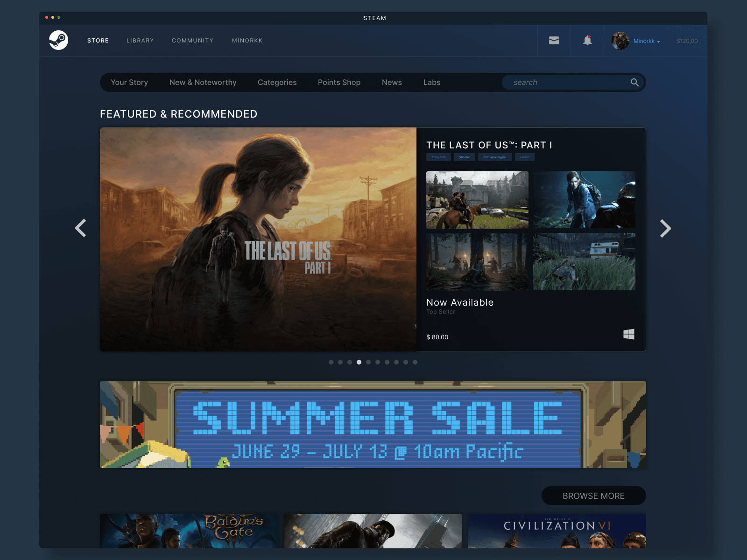View the tall grass camper screenshot thumbnail
Image resolution: width=747 pixels, height=560 pixels.
[x=584, y=262]
